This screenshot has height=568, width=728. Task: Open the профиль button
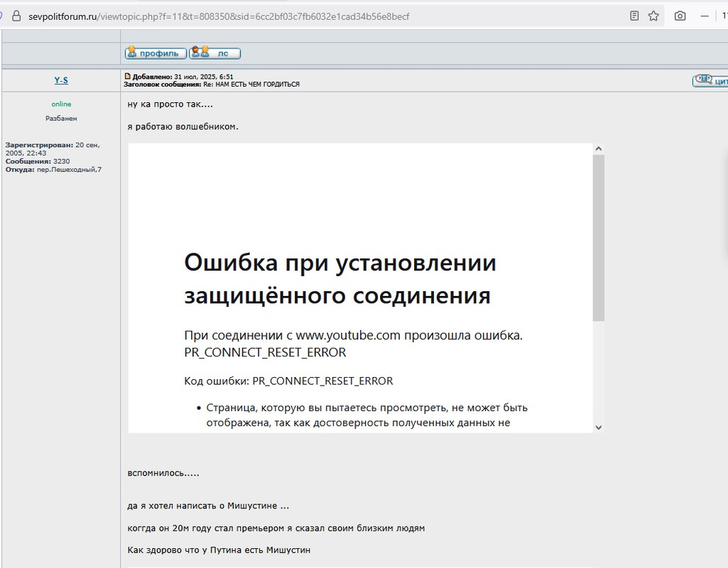click(156, 53)
